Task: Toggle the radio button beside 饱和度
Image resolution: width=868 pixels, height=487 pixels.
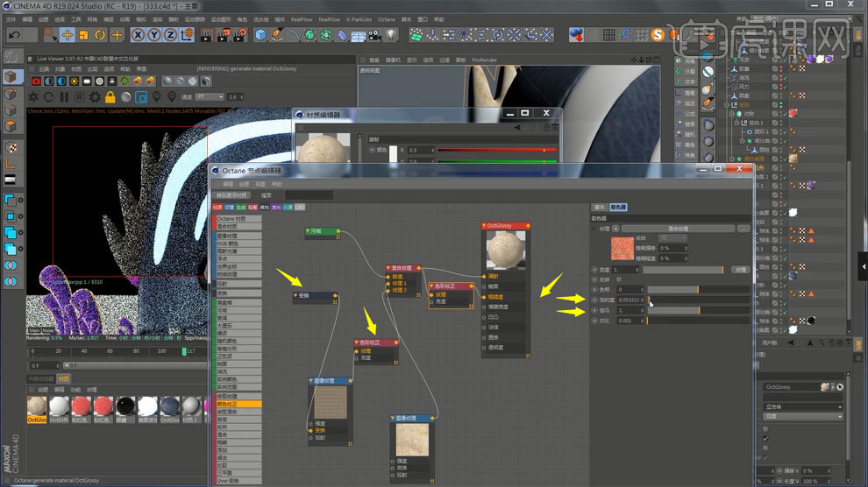Action: tap(595, 300)
